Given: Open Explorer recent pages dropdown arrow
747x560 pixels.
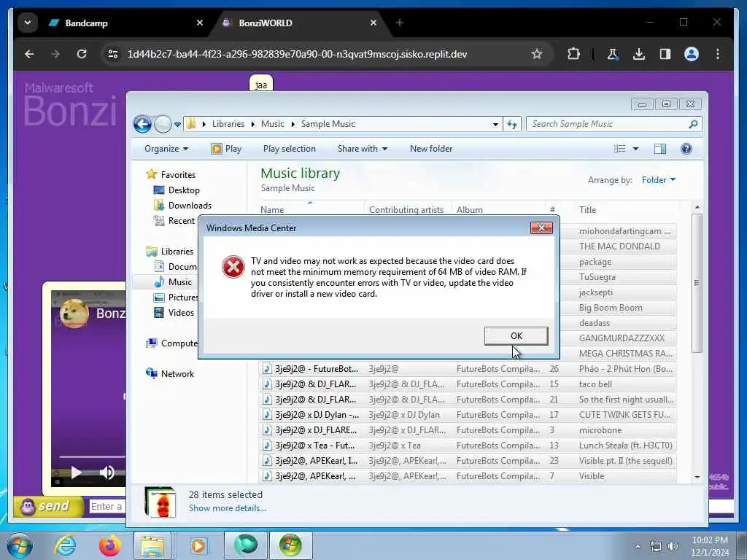Looking at the screenshot, I should 177,124.
